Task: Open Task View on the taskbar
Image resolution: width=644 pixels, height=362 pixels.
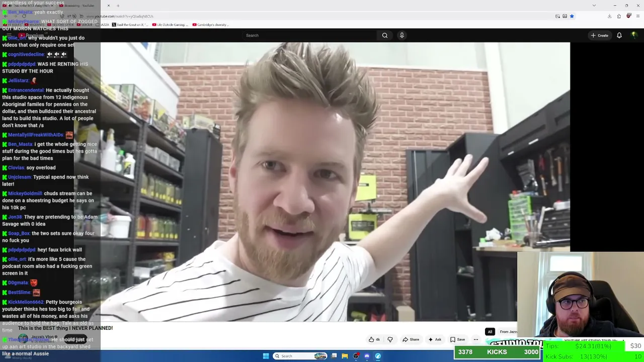Action: [334, 356]
